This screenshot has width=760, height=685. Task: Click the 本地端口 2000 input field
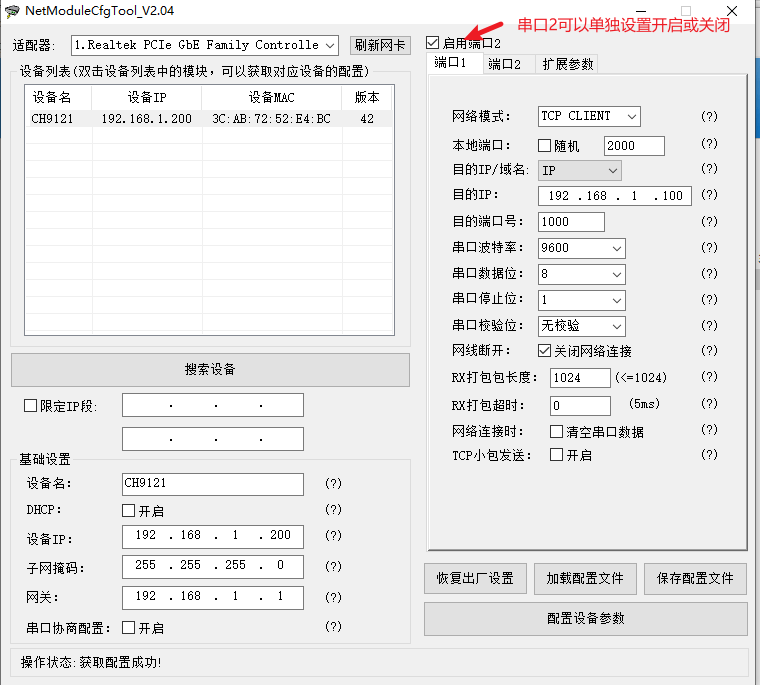pos(634,146)
